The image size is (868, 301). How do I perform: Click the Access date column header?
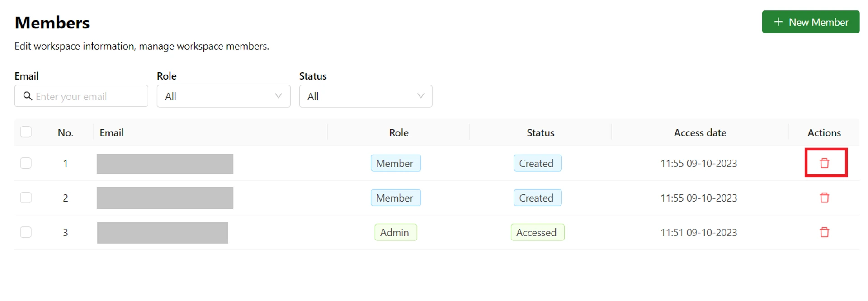tap(700, 133)
